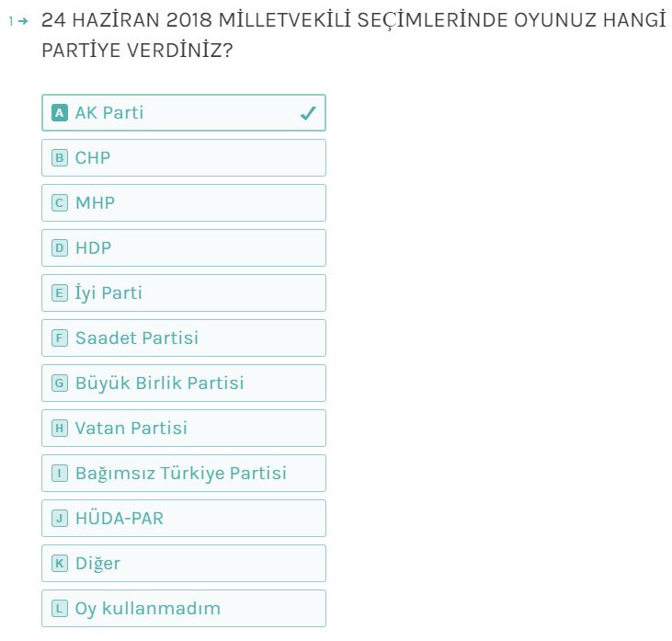672x641 pixels.
Task: Choose MHP as the answer
Action: 184,203
